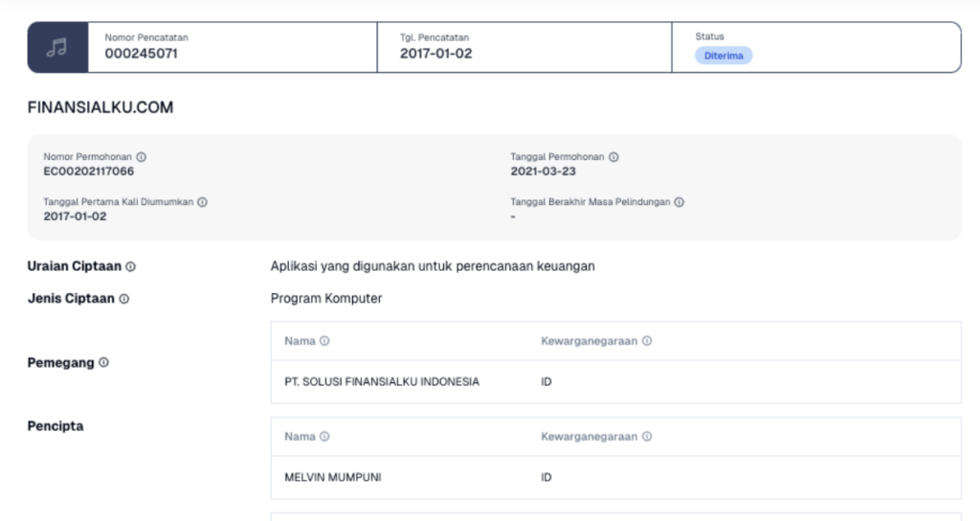Click info icon next to Uraian Ciptaan
980x521 pixels.
click(x=130, y=266)
